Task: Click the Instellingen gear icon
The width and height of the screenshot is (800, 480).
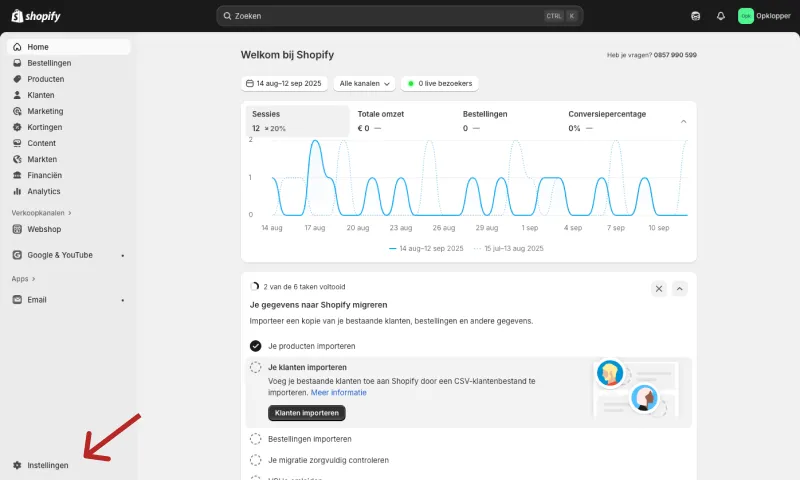Action: (17, 465)
